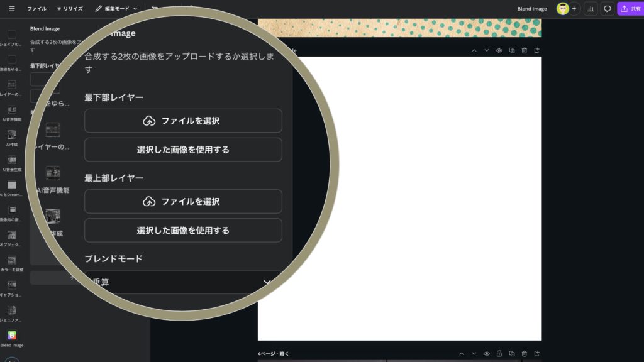Open the hamburger main menu
This screenshot has height=362, width=644.
pyautogui.click(x=12, y=9)
